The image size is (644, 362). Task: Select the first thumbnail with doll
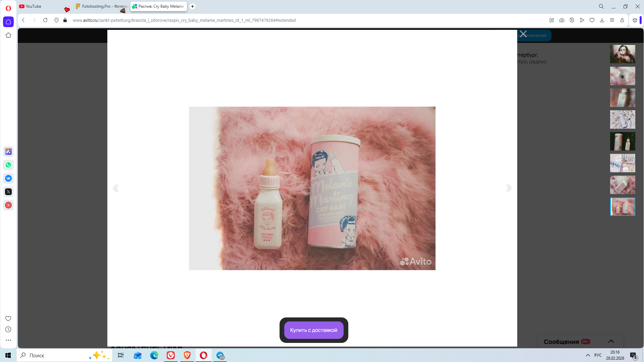coord(622,54)
